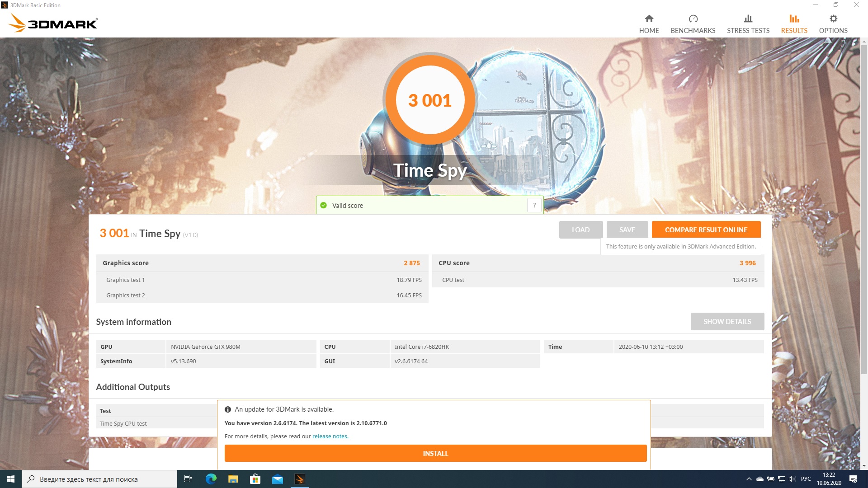The image size is (868, 488).
Task: Minimize the 3DMark window
Action: pyautogui.click(x=816, y=5)
